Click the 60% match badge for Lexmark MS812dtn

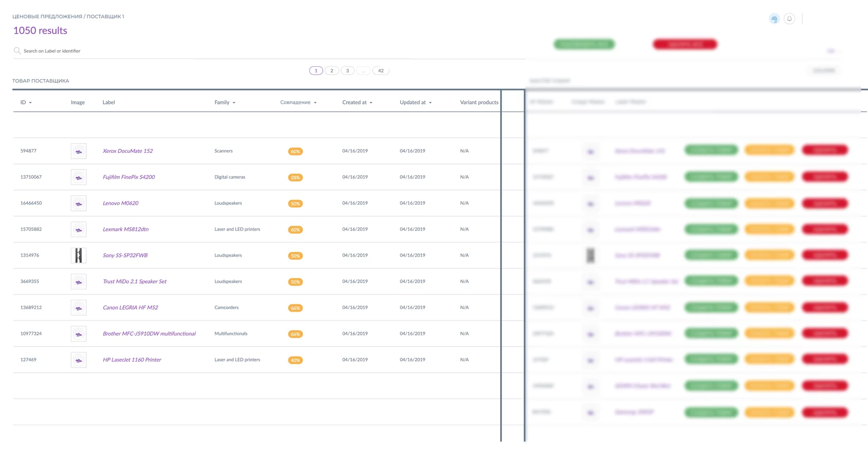pyautogui.click(x=295, y=229)
